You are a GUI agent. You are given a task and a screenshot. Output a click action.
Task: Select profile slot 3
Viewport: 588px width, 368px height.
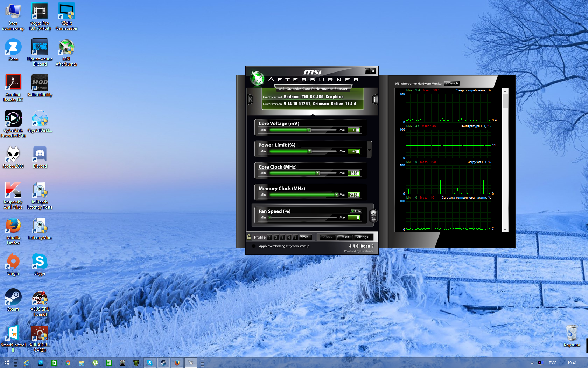[282, 237]
